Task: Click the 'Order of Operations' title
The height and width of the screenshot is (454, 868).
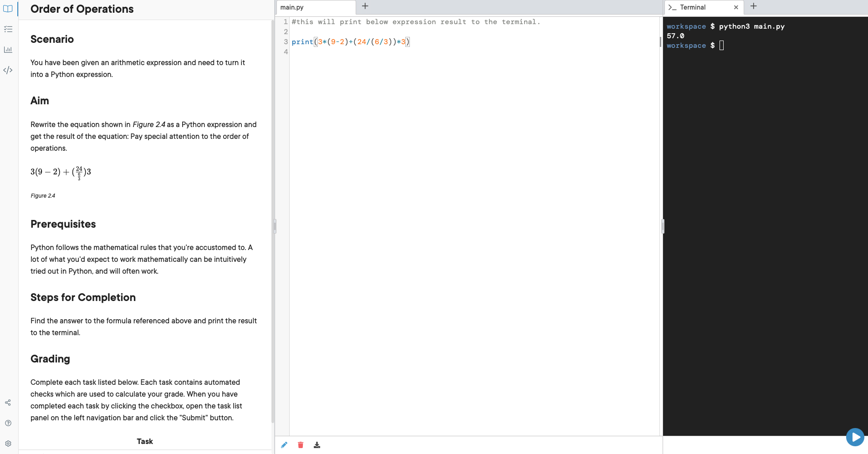Action: coord(82,9)
